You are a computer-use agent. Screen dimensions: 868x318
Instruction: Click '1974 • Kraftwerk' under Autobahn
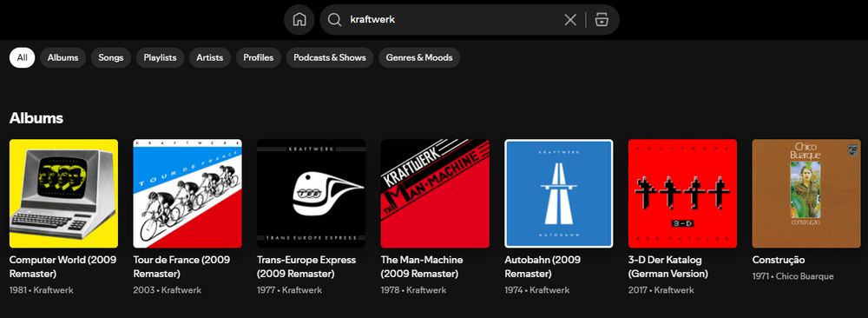point(537,289)
